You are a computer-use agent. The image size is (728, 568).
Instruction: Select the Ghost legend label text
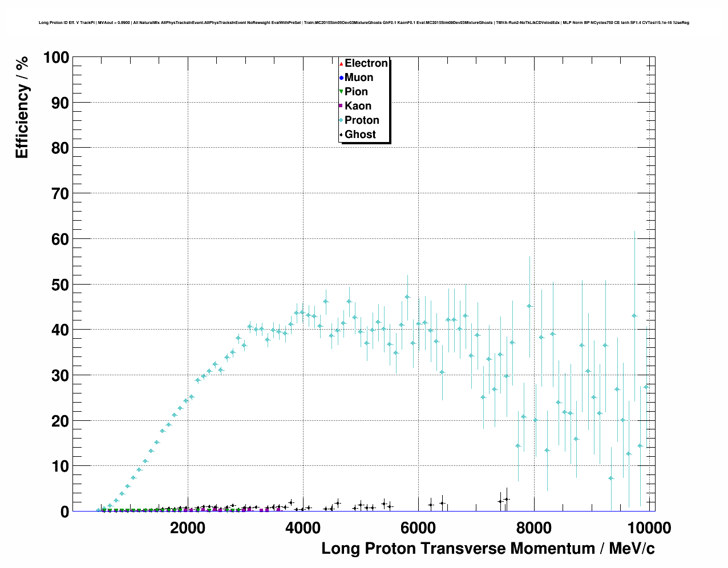coord(360,135)
